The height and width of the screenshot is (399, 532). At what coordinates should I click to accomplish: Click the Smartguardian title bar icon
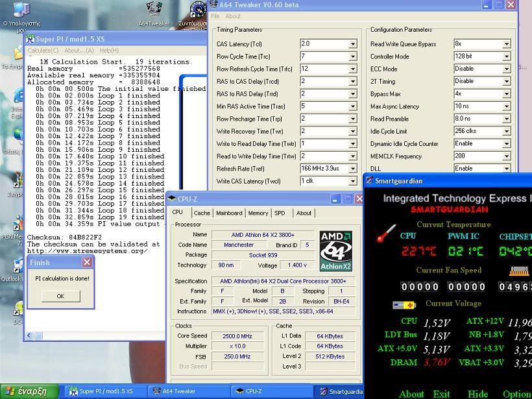[x=369, y=181]
